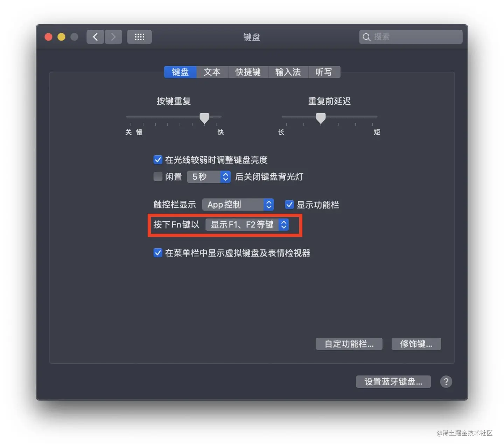504x448 pixels.
Task: Open the help question mark button
Action: point(446,382)
